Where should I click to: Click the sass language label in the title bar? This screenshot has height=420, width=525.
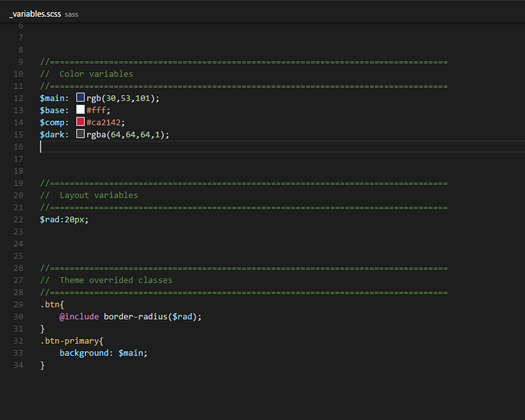coord(71,14)
